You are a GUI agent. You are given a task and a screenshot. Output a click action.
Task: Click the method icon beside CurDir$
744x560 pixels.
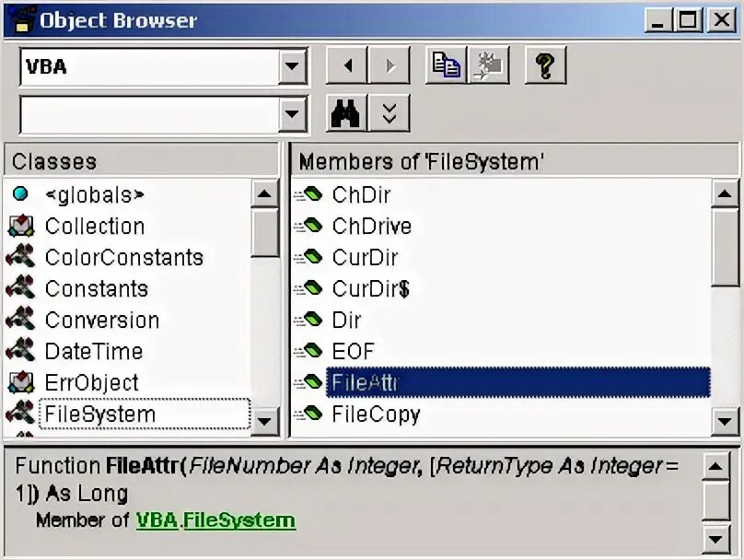coord(308,288)
